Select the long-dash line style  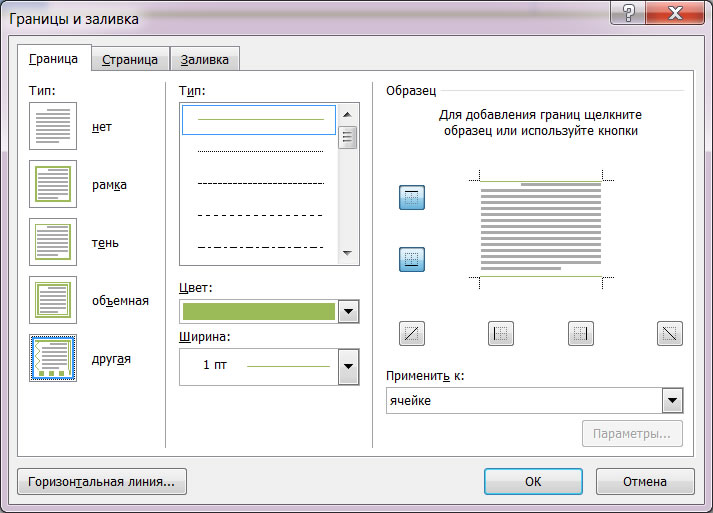click(260, 215)
